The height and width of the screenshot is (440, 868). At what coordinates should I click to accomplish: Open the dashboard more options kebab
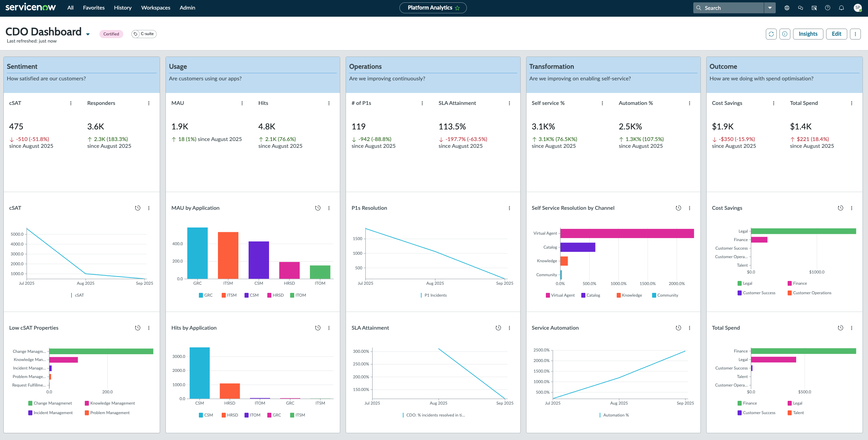[855, 34]
